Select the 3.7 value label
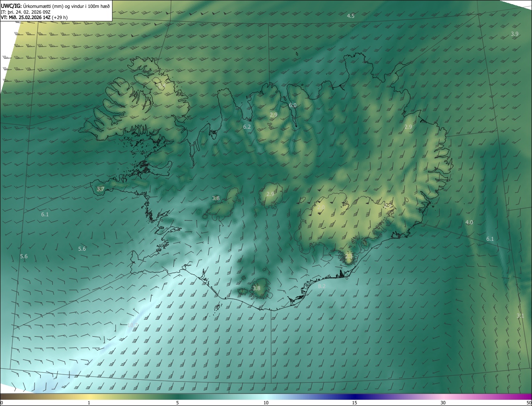The width and height of the screenshot is (532, 406). (100, 189)
